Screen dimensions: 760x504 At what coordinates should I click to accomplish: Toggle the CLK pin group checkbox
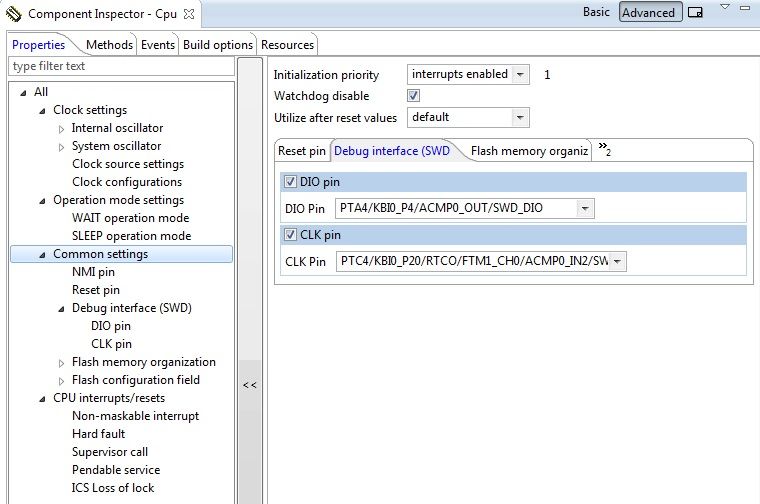pyautogui.click(x=290, y=235)
